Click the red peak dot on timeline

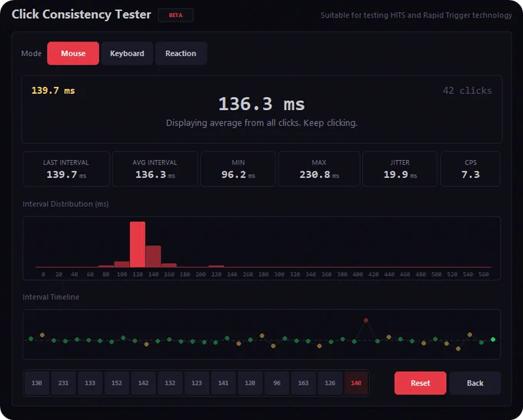pos(366,320)
